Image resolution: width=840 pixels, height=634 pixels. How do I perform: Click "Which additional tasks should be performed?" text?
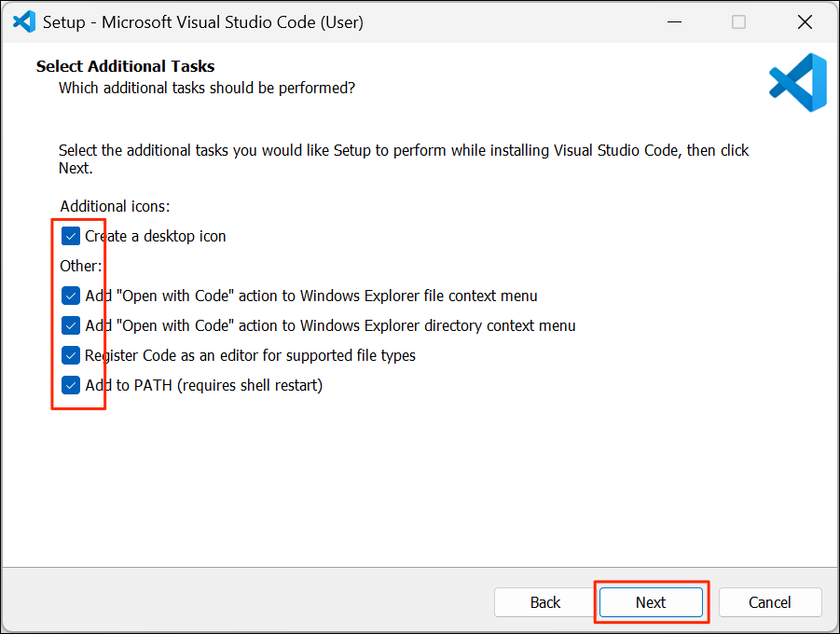pyautogui.click(x=207, y=88)
